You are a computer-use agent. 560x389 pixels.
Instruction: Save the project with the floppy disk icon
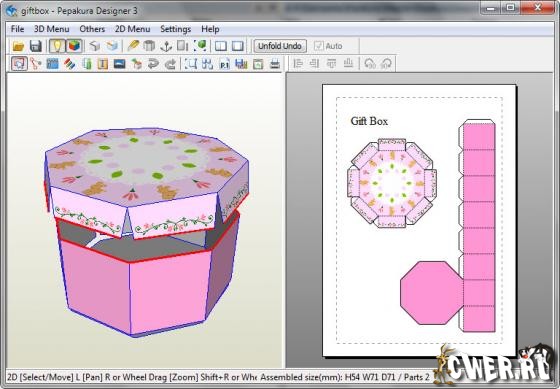click(36, 46)
